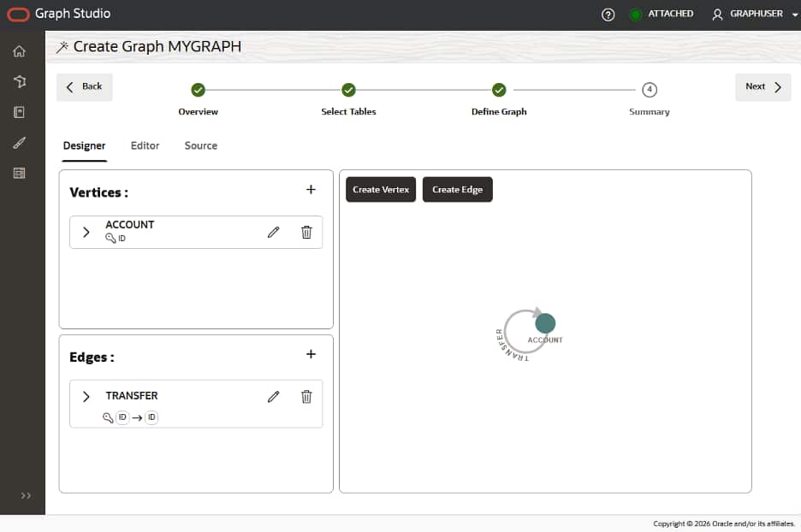The width and height of the screenshot is (801, 532).
Task: Switch to the Source tab
Action: click(x=201, y=145)
